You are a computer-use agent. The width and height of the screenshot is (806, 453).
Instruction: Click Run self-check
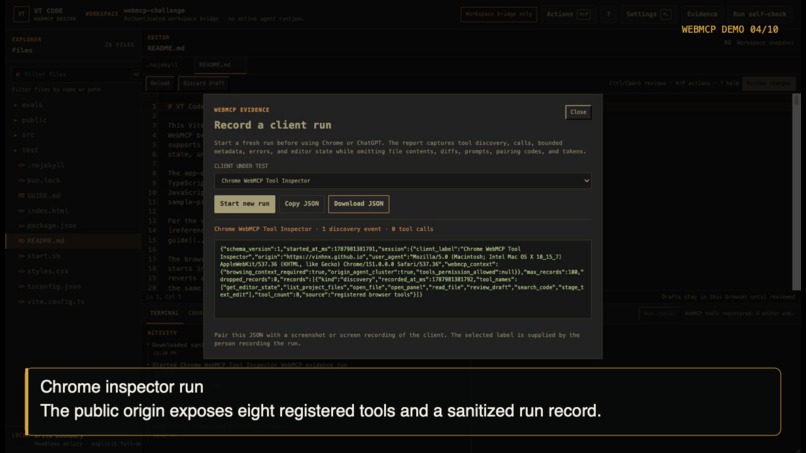pyautogui.click(x=760, y=14)
